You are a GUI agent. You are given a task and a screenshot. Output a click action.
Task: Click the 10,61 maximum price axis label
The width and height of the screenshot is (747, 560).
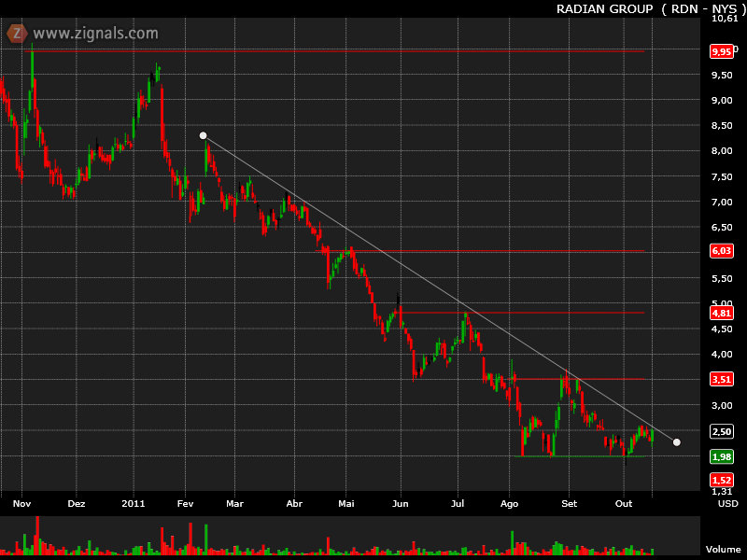(x=725, y=19)
